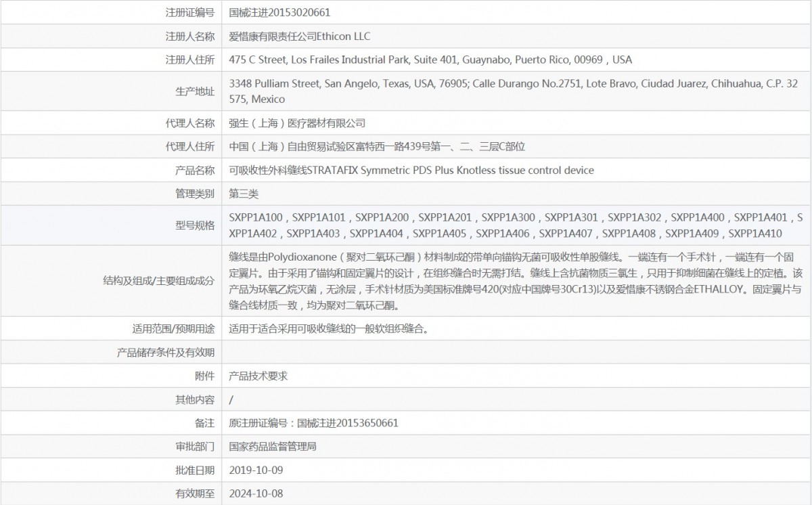Select the Polydioxanone composition description paragraph
812x505 pixels.
tap(516, 281)
